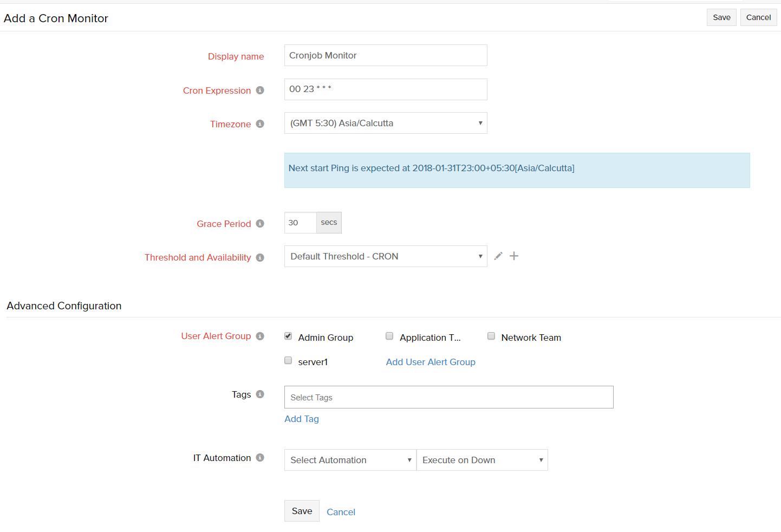Click into the Cron Expression field
This screenshot has height=532, width=781.
click(x=386, y=89)
